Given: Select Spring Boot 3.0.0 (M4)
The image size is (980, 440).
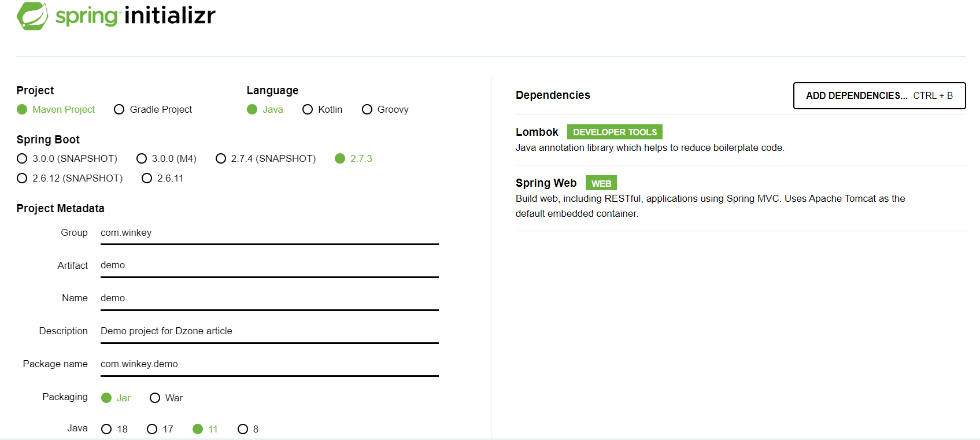Looking at the screenshot, I should [x=142, y=158].
